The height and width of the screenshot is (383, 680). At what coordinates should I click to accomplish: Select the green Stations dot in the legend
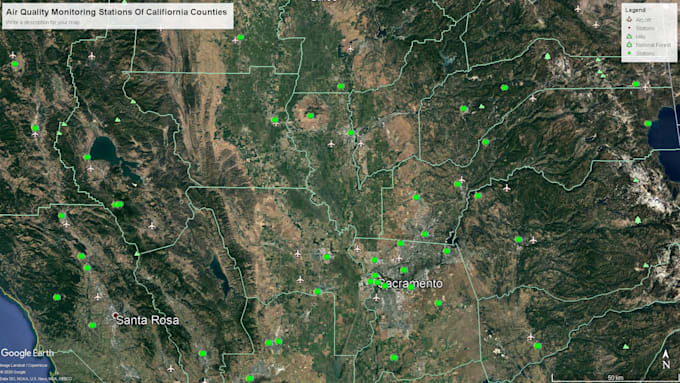(x=629, y=53)
